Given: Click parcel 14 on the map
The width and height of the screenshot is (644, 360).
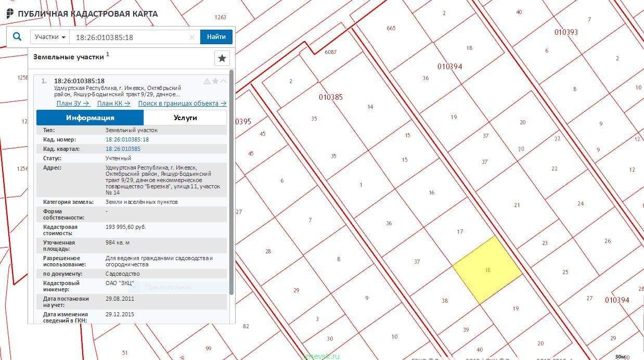Looking at the screenshot, I should (370, 107).
